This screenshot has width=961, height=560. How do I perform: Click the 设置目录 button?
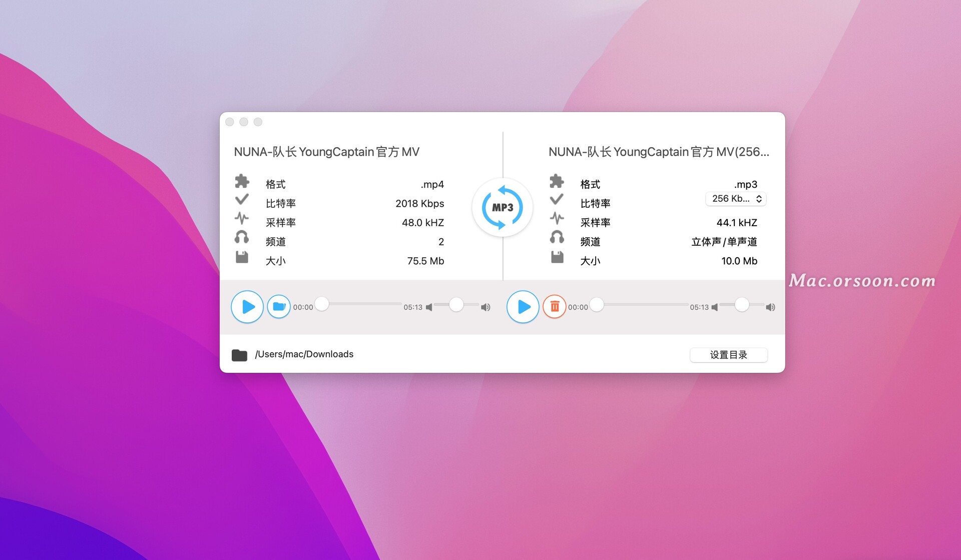(x=729, y=355)
